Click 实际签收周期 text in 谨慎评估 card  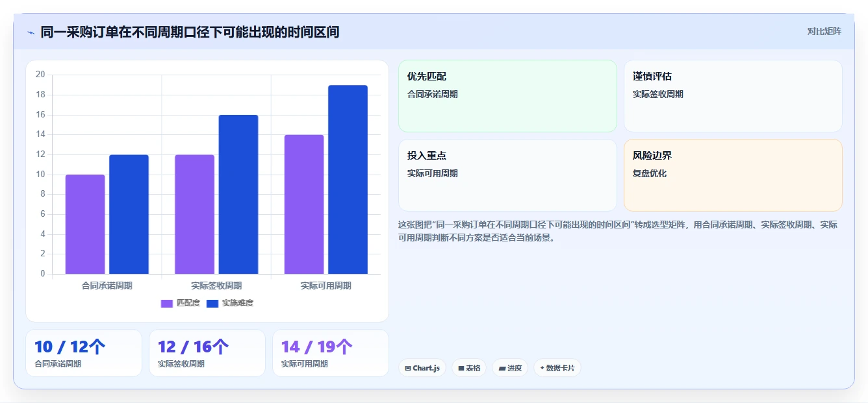click(658, 94)
